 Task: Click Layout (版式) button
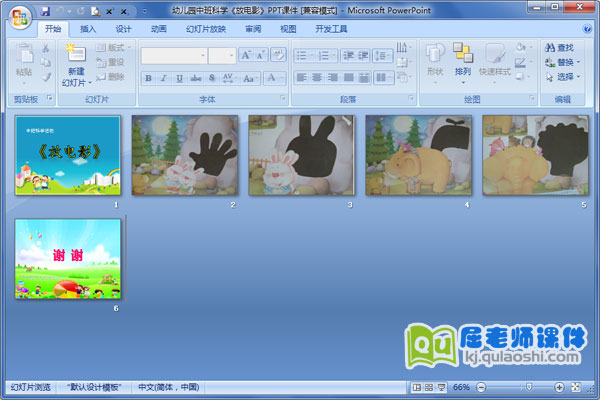point(113,47)
